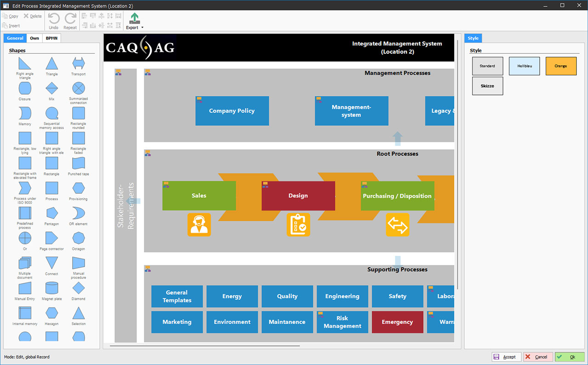
Task: Click Insert in the toolbar
Action: click(x=11, y=26)
